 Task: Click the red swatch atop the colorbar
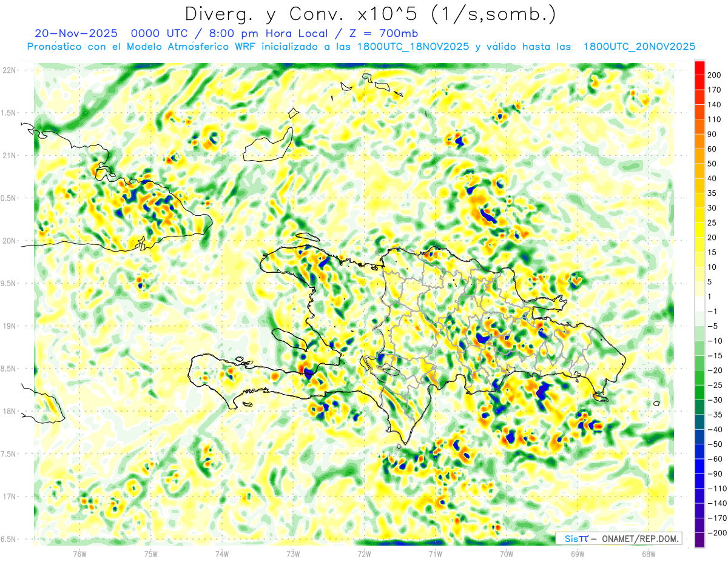699,68
